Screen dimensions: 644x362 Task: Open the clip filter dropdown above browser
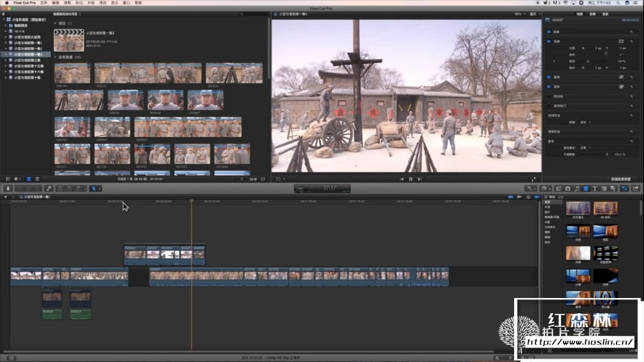(67, 14)
